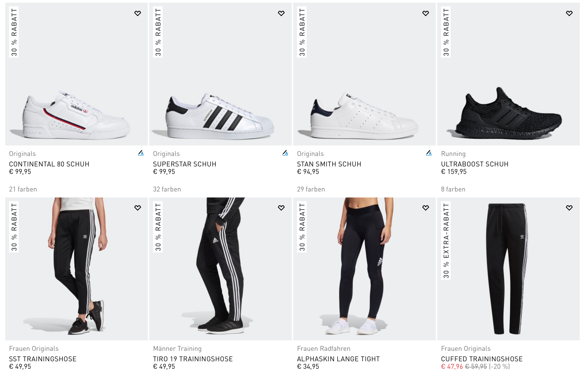
Task: Select the customize icon for Superstar Schuh
Action: pyautogui.click(x=285, y=153)
